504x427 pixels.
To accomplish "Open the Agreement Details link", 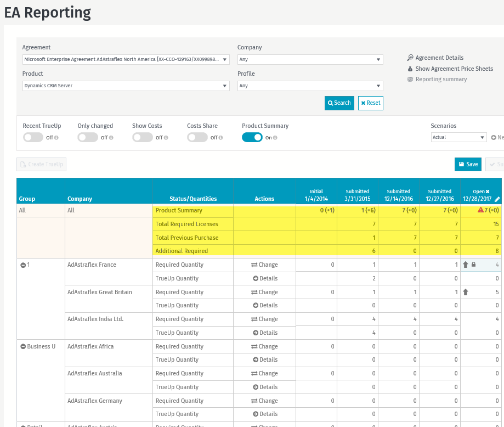I will pos(439,58).
